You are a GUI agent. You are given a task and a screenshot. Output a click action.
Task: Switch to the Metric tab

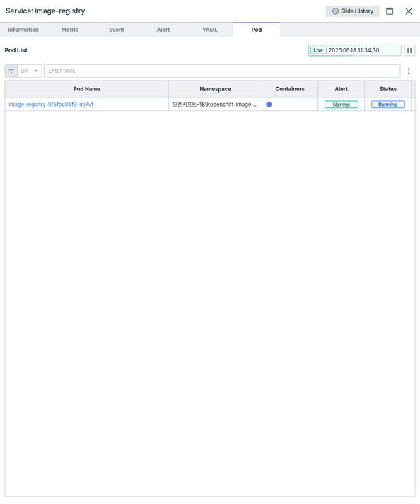pos(70,30)
